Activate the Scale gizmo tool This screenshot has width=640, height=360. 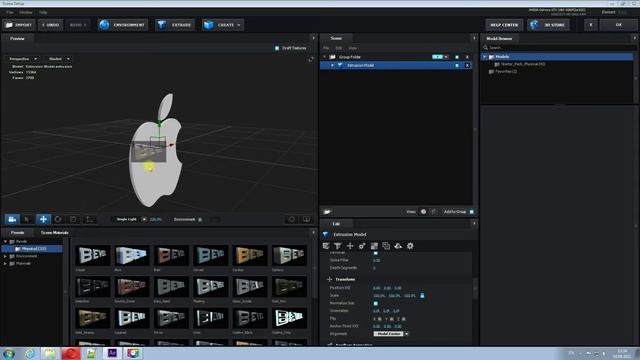pos(73,220)
